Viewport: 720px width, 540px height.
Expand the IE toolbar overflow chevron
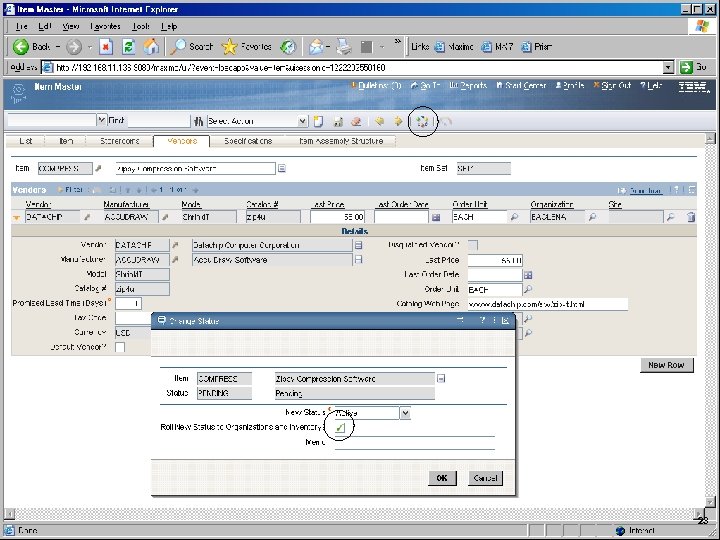398,41
